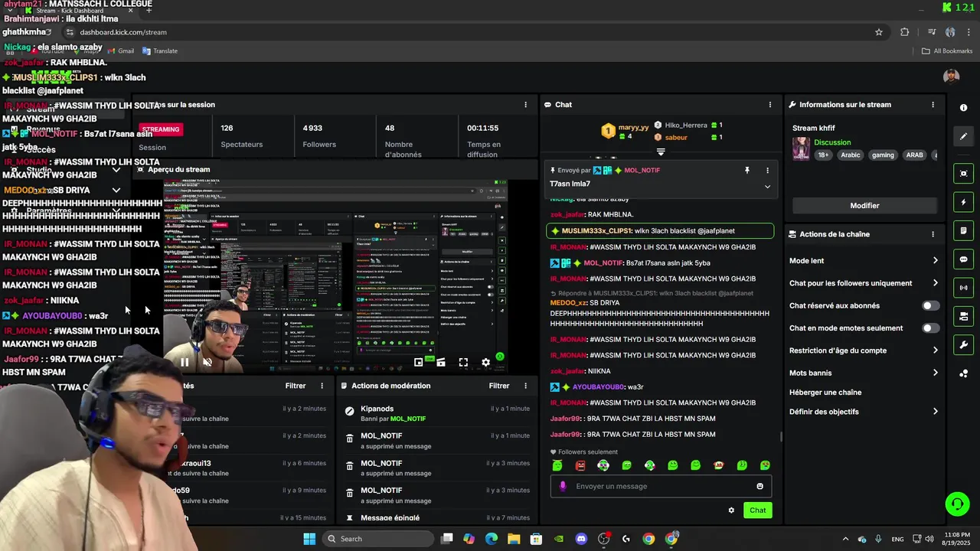The height and width of the screenshot is (551, 980).
Task: Send message with the green Chat button
Action: click(x=758, y=510)
